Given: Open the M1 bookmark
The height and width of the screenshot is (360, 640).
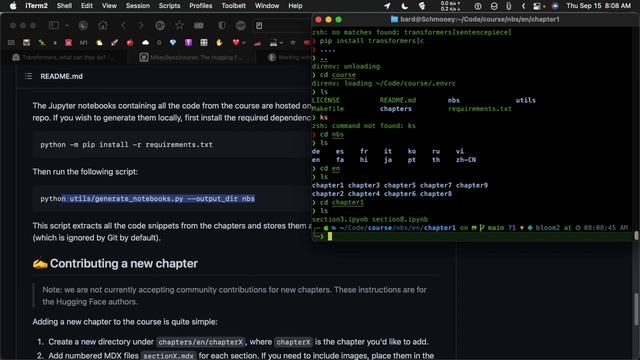Looking at the screenshot, I should (84, 42).
